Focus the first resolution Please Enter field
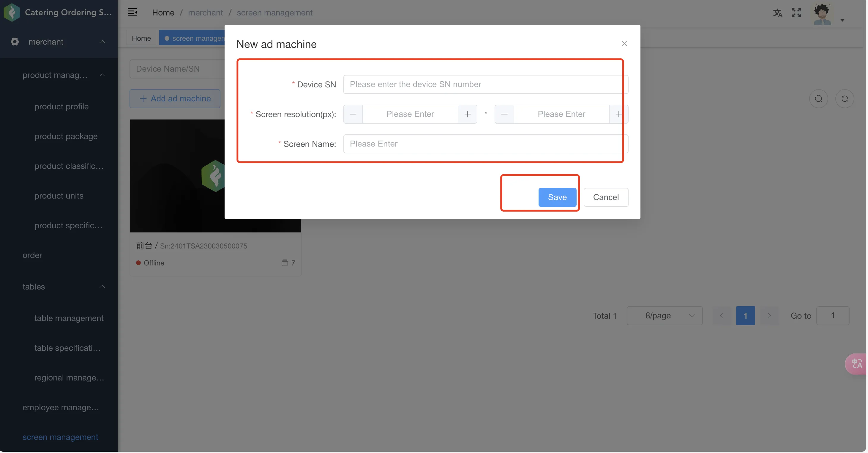Image resolution: width=868 pixels, height=453 pixels. coord(410,114)
